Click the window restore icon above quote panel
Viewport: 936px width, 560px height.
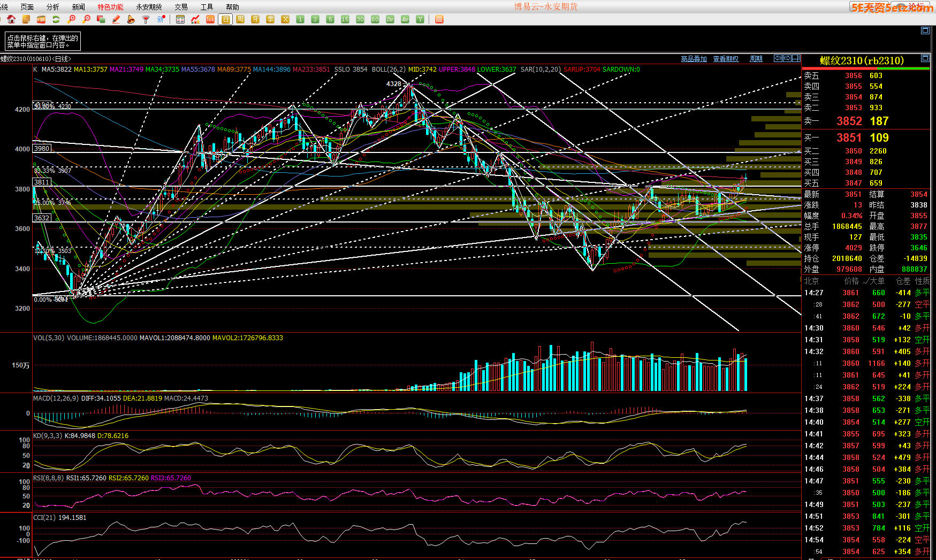[x=925, y=30]
